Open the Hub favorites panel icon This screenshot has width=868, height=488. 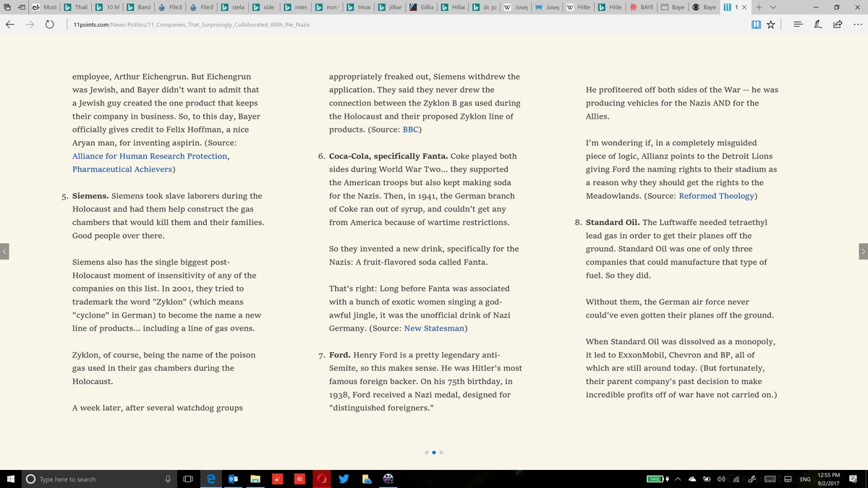click(x=798, y=24)
